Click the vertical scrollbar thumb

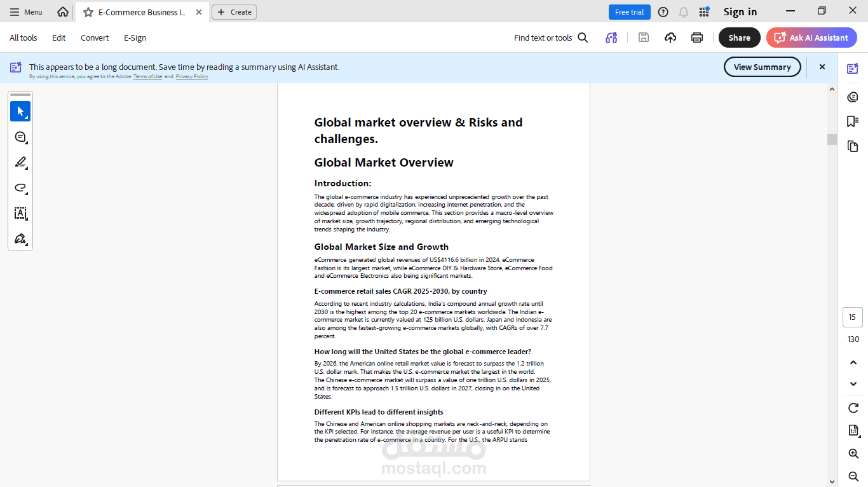pyautogui.click(x=832, y=139)
